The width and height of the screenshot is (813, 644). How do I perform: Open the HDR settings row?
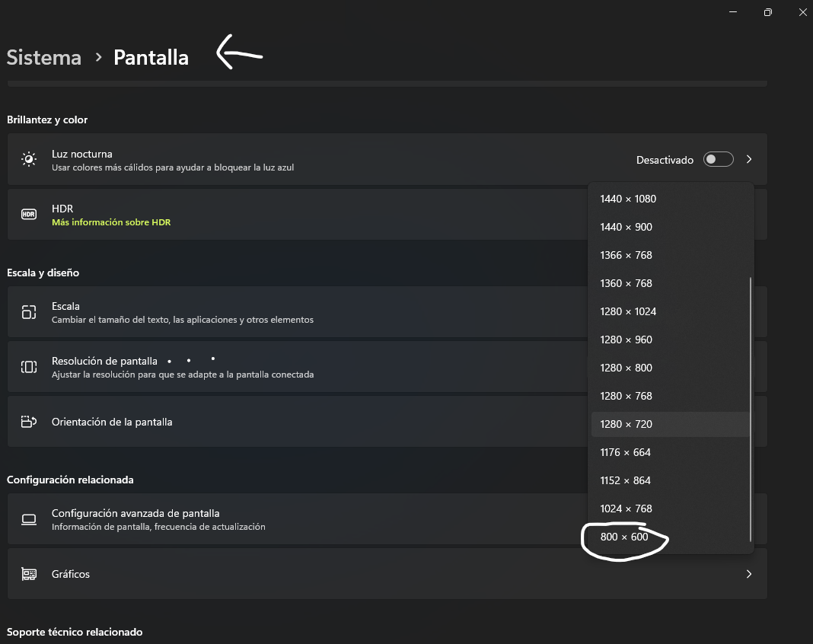(387, 214)
